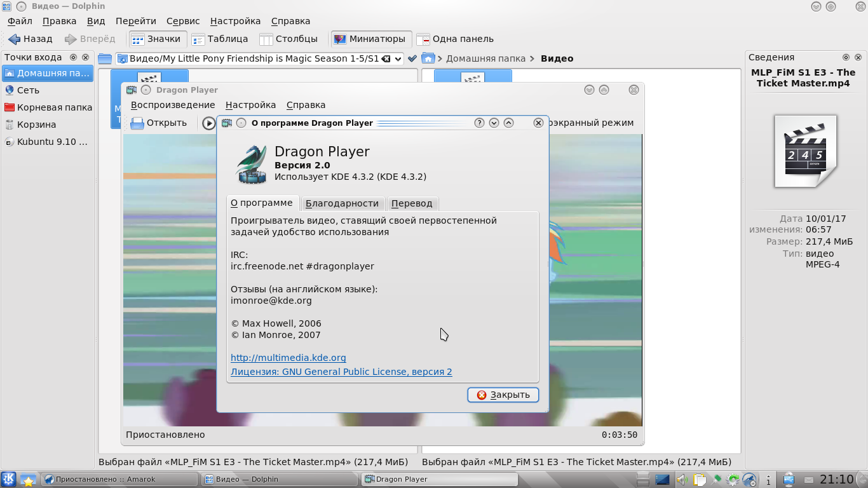Select Сеть in the places panel
868x488 pixels.
[x=47, y=90]
